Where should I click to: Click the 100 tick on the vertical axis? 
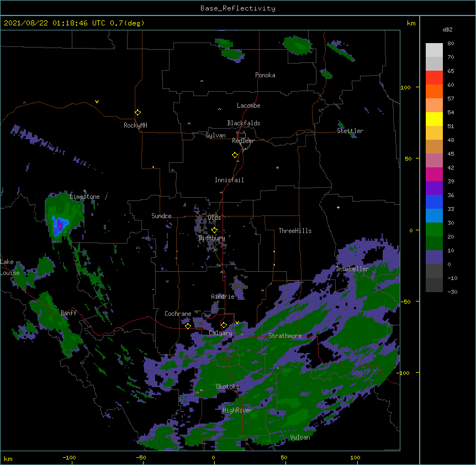click(405, 87)
